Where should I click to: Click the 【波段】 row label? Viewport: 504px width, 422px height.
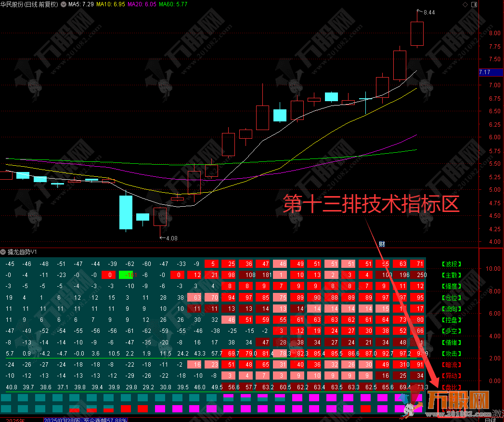click(451, 264)
